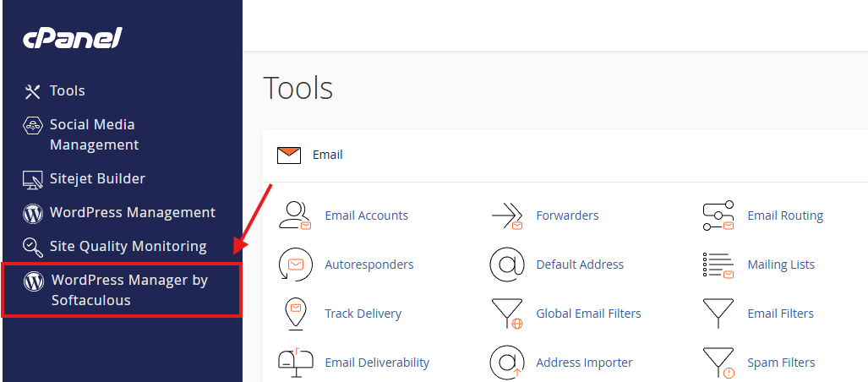This screenshot has width=868, height=382.
Task: Click the Address Importer at-sign icon
Action: pos(507,363)
